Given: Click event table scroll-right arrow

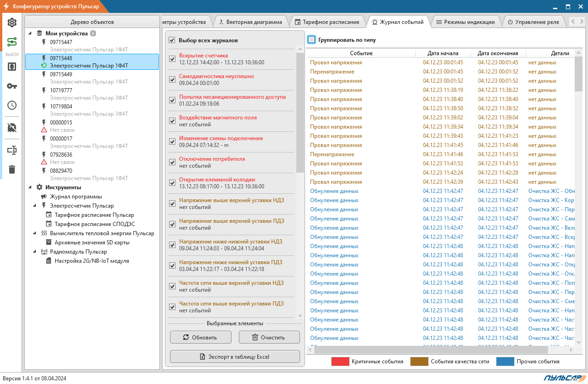Looking at the screenshot, I should coord(571,350).
